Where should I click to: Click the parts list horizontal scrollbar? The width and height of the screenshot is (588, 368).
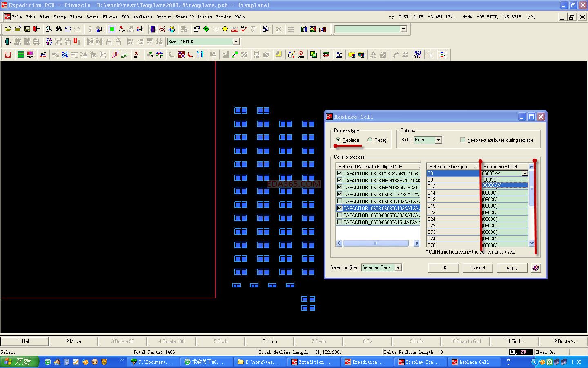376,243
